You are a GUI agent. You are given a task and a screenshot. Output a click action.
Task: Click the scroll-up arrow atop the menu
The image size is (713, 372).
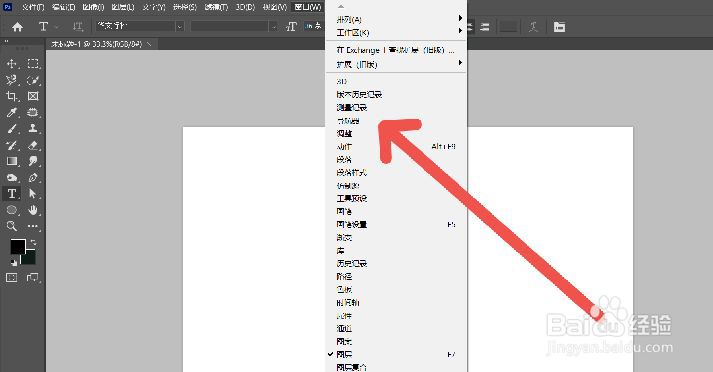[x=341, y=6]
